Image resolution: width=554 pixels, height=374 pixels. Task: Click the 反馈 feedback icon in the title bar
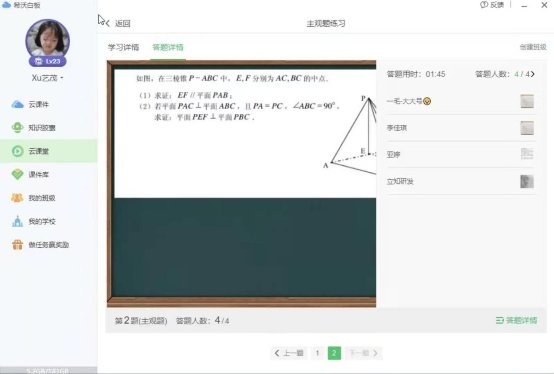point(484,5)
